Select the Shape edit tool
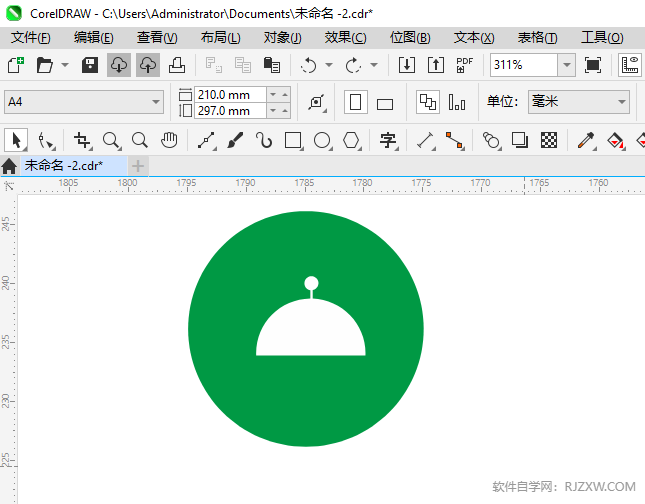 (x=46, y=140)
